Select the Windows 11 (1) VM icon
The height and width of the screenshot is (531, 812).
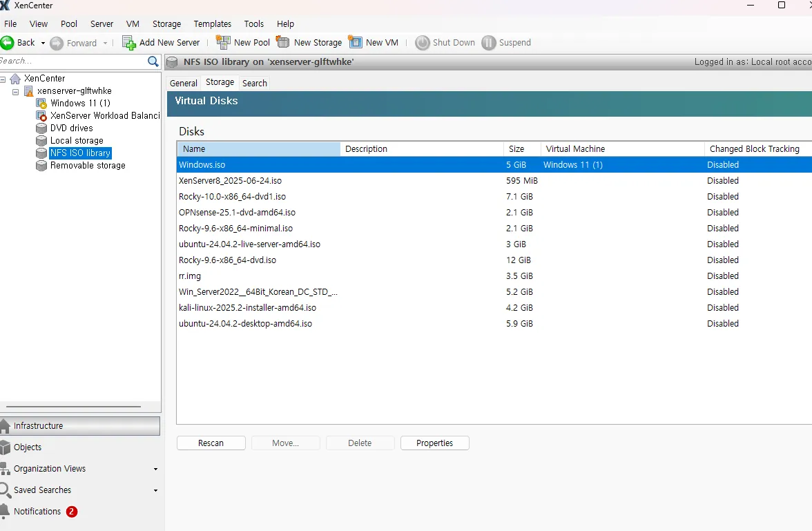pyautogui.click(x=41, y=104)
